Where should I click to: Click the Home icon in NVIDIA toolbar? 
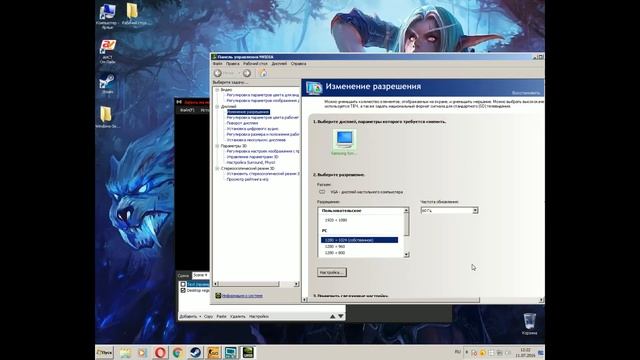tap(263, 73)
